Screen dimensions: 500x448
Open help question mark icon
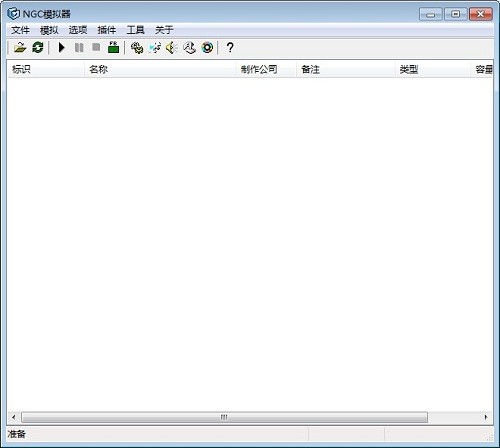tap(230, 48)
